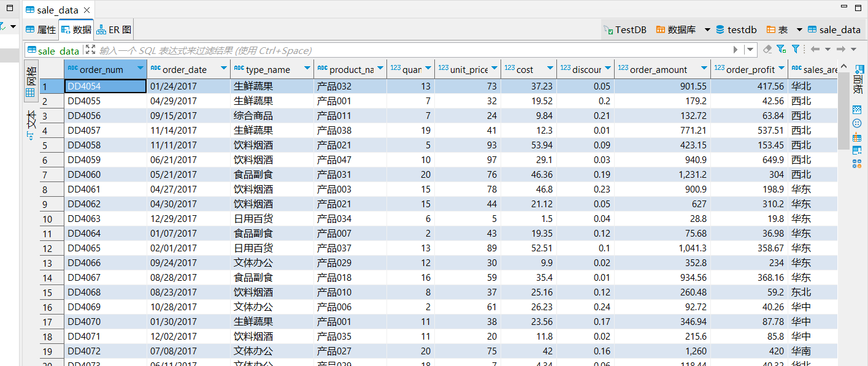Open order_date column filter dropdown
Screen dimensions: 868x366
[x=224, y=69]
